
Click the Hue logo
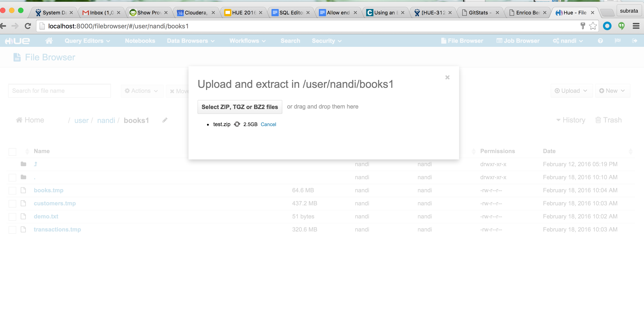[18, 41]
